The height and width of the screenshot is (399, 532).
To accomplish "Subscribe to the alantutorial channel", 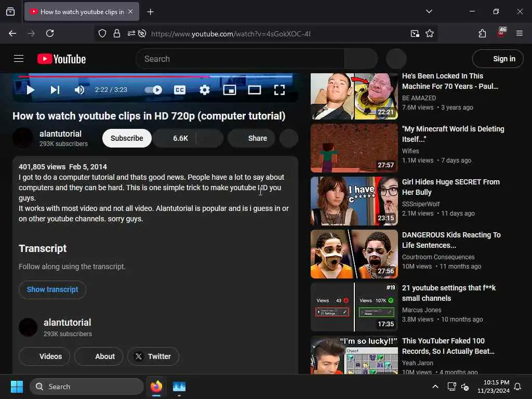I will point(127,138).
